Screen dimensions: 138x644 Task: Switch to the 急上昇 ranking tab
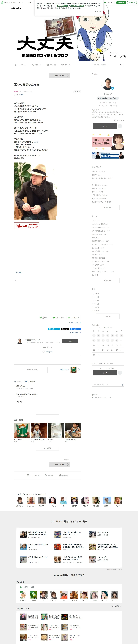tap(33, 587)
